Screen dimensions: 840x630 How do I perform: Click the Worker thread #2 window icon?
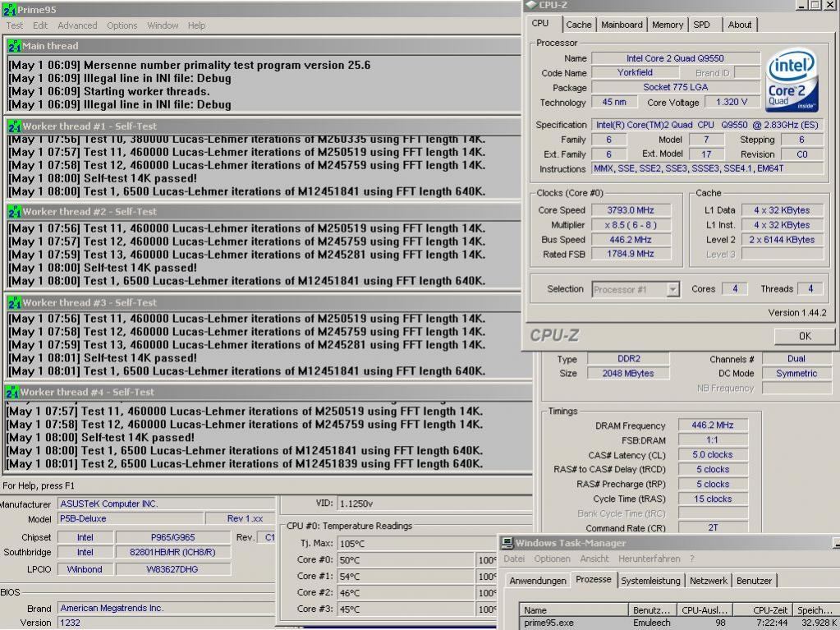pyautogui.click(x=15, y=212)
